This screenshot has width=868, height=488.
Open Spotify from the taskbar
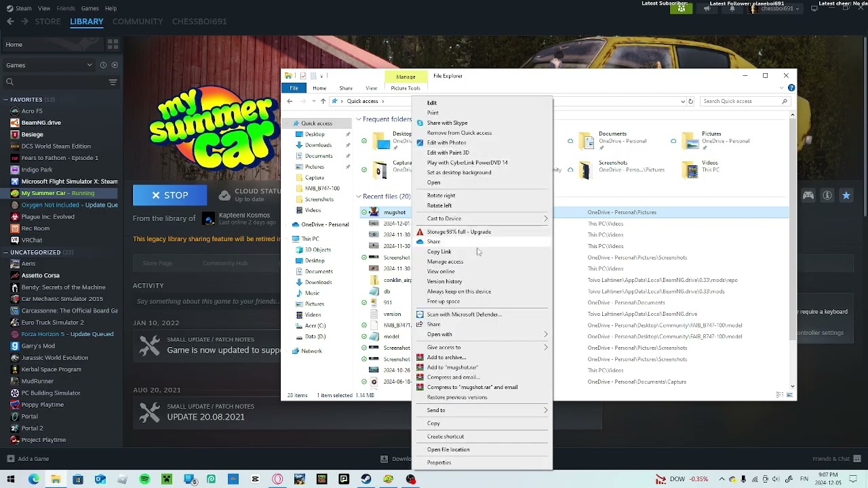144,479
